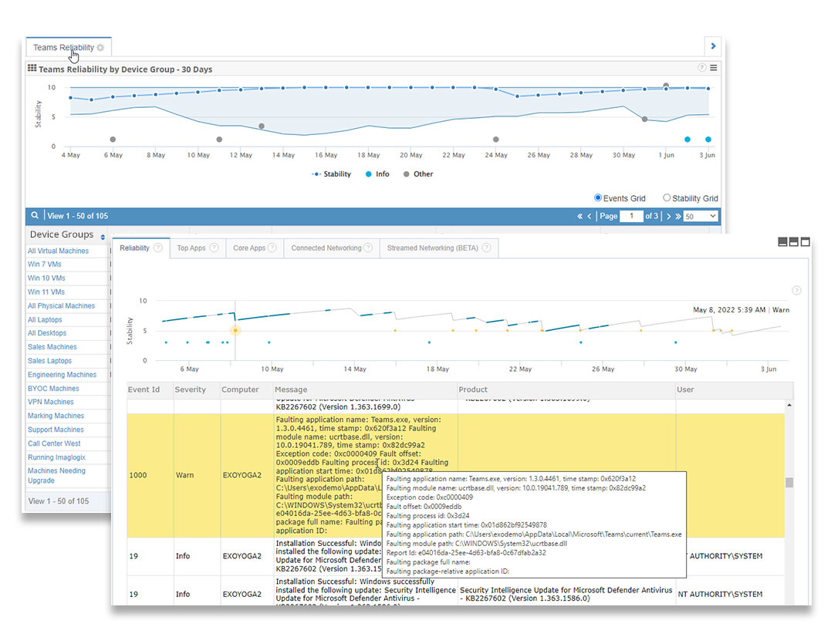Image resolution: width=831 pixels, height=644 pixels.
Task: Select the full panel layout icon
Action: tap(806, 242)
